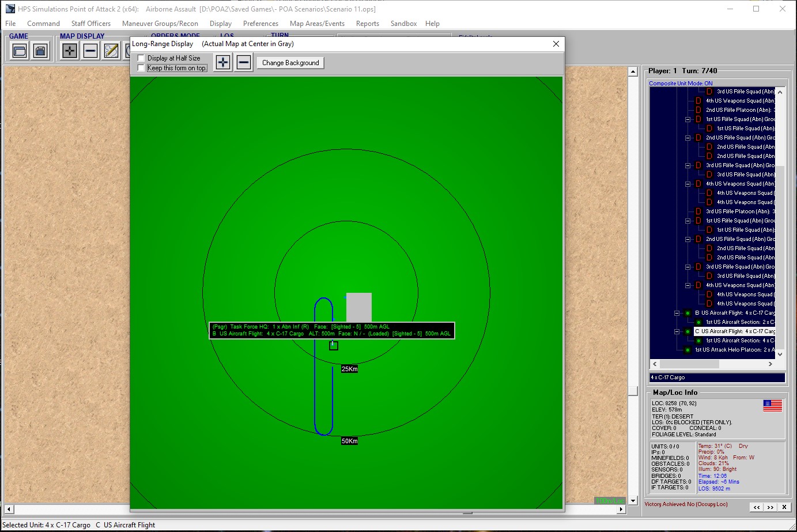Collapse the B US Aircraft Flight node
Screen dimensions: 797x532
click(x=677, y=313)
